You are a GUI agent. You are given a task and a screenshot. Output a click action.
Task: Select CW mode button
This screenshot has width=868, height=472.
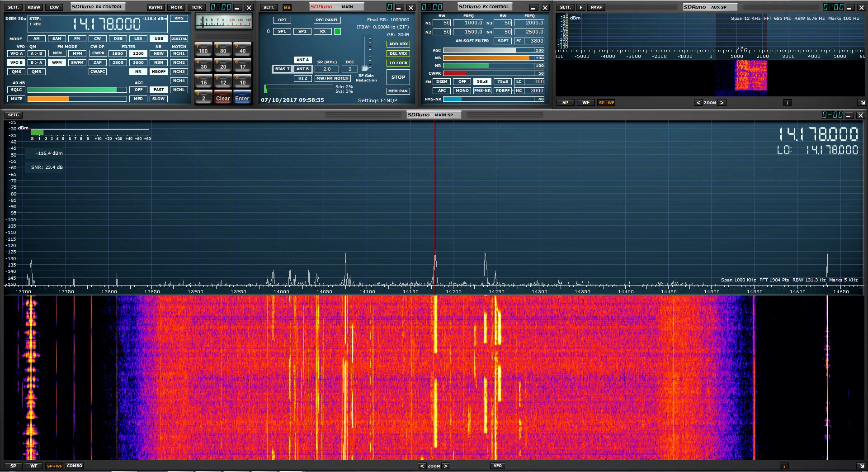click(98, 38)
